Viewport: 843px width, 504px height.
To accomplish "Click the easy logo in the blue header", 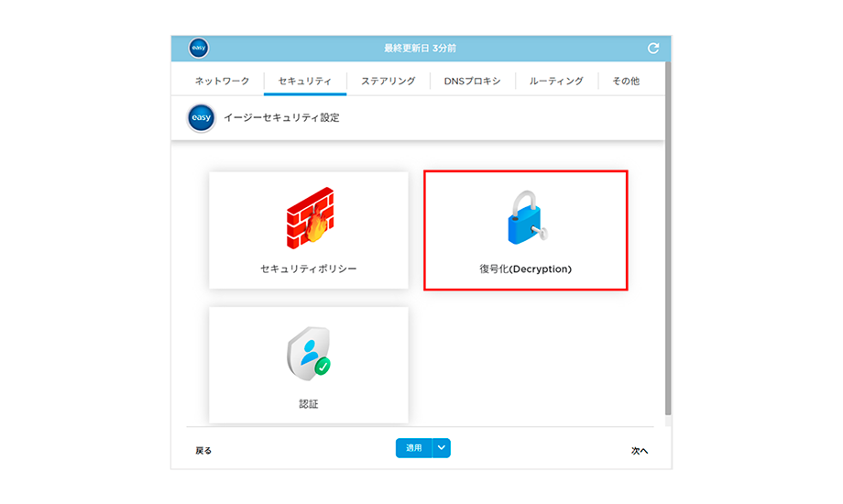I will click(199, 49).
